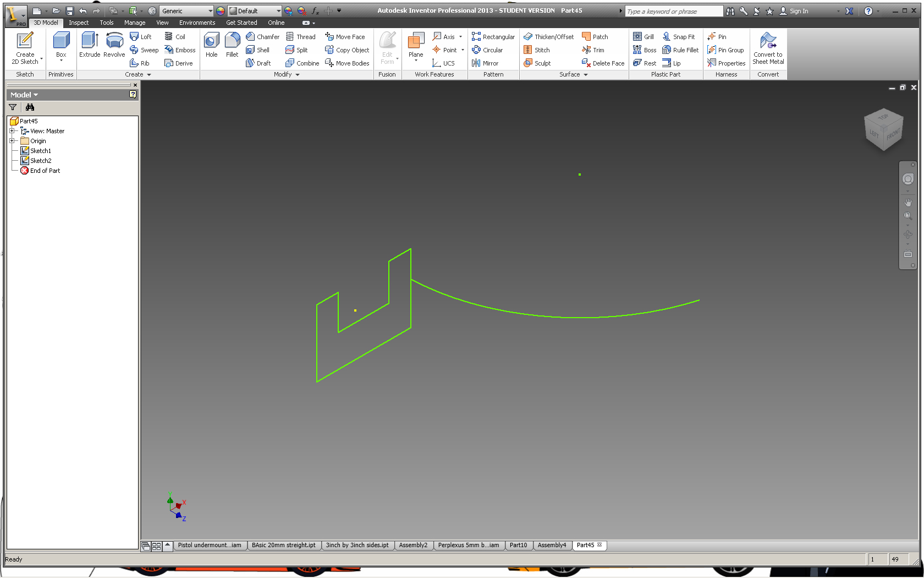Screen dimensions: 924x578
Task: Select the Extrude tool
Action: point(90,45)
